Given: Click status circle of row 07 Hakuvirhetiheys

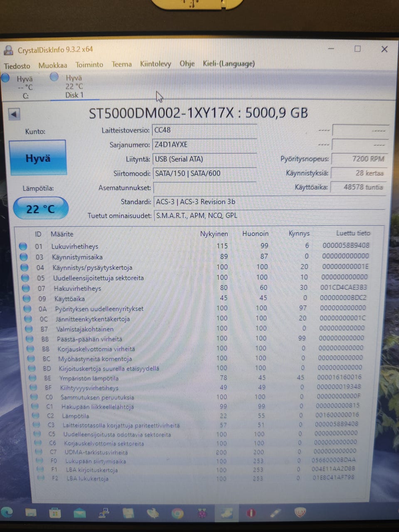Looking at the screenshot, I should (26, 288).
